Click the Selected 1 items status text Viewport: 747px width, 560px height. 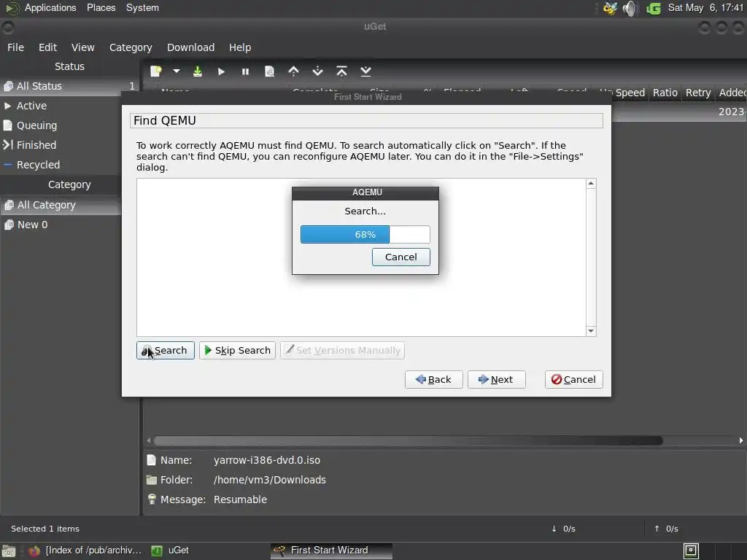(x=45, y=529)
